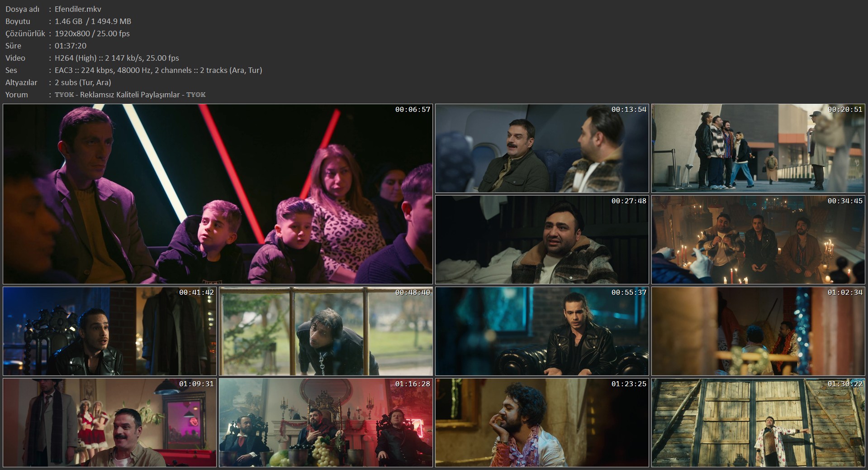Choose the wooden gate thumbnail at 01:30:22
Viewport: 868px width, 470px height.
point(758,422)
